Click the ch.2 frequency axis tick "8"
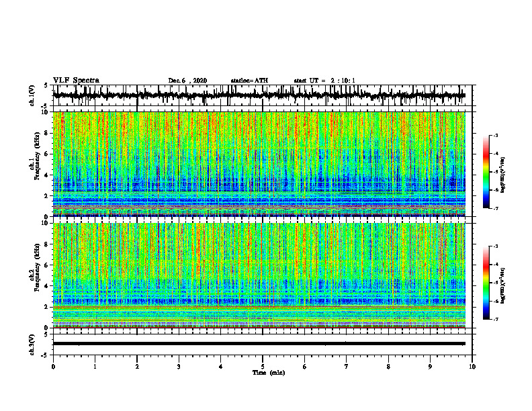Viewport: 532px width, 411px height. (46, 244)
